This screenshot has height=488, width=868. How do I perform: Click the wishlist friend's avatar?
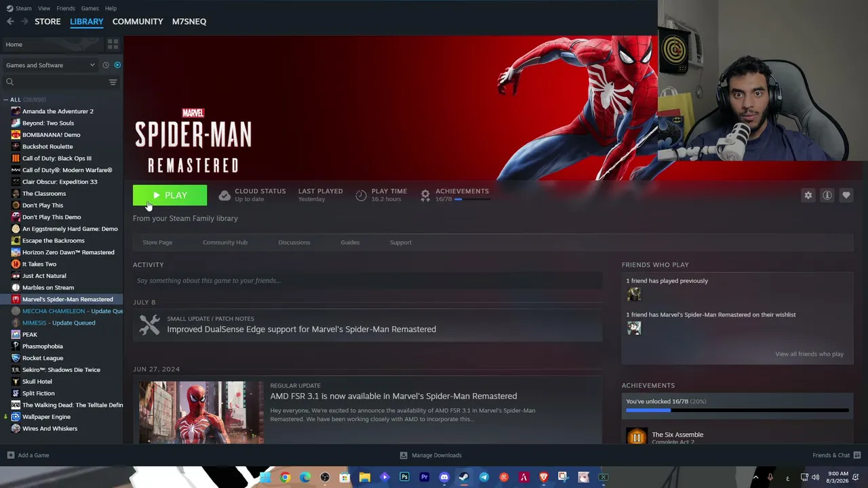coord(634,328)
